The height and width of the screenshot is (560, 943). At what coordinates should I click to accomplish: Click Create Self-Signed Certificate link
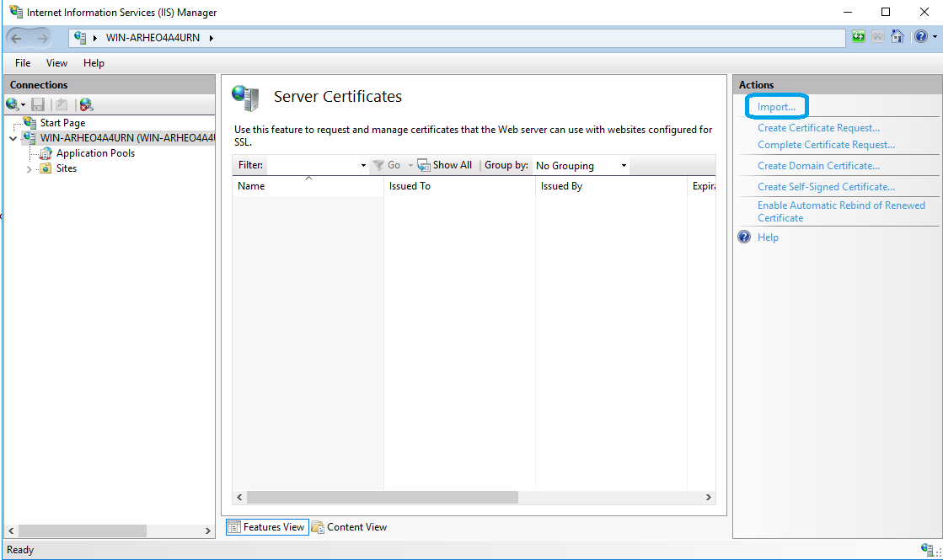click(x=826, y=187)
